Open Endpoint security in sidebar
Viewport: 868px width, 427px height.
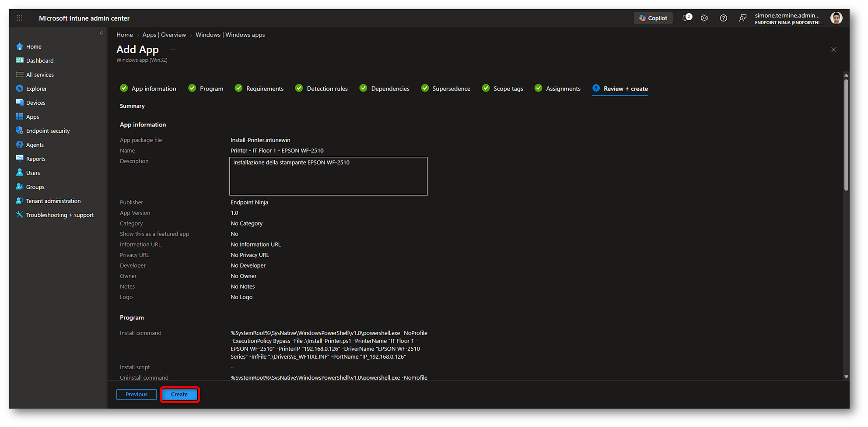pyautogui.click(x=48, y=131)
